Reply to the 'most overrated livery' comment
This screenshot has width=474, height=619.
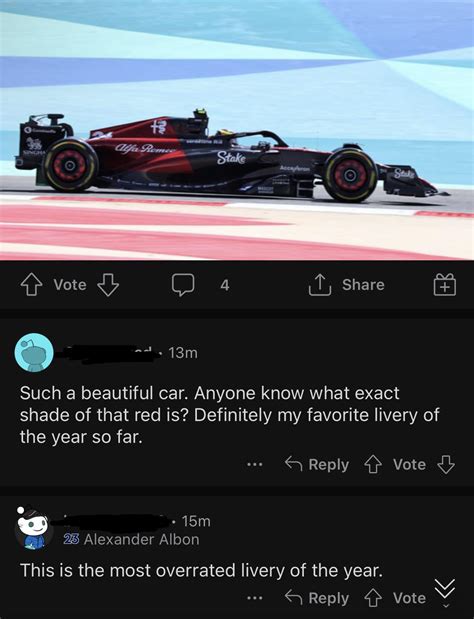(317, 598)
